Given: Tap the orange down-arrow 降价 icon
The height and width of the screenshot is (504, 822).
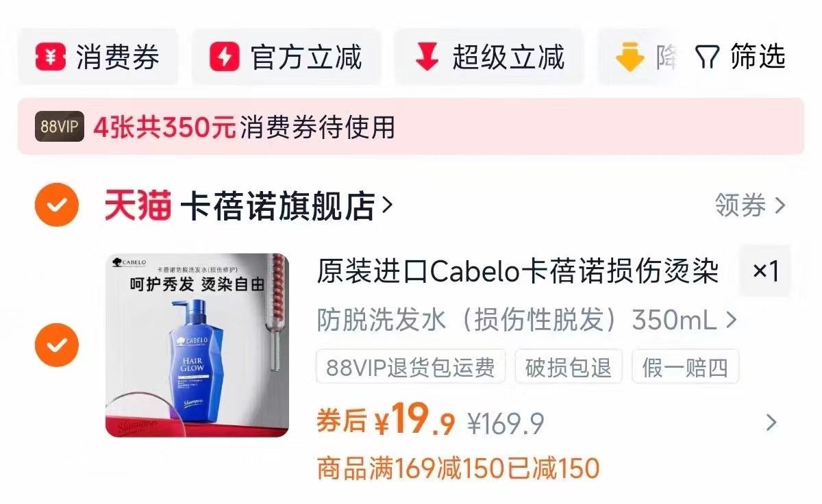Looking at the screenshot, I should [630, 58].
